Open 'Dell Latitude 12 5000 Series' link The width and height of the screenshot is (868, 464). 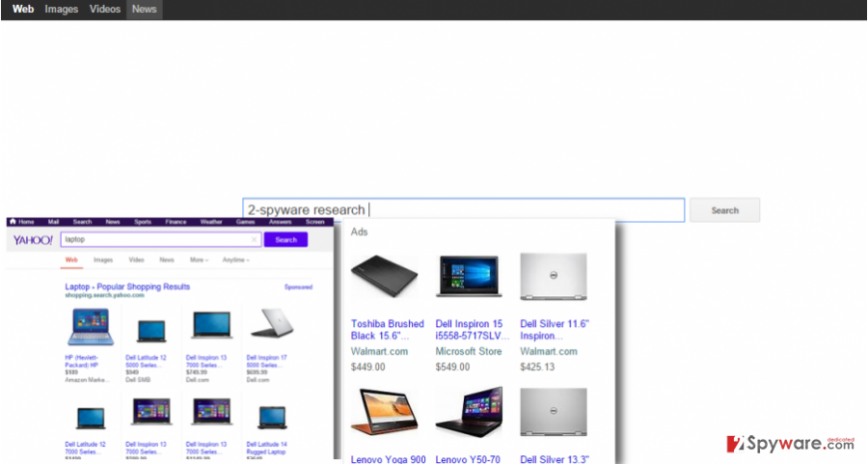[146, 362]
